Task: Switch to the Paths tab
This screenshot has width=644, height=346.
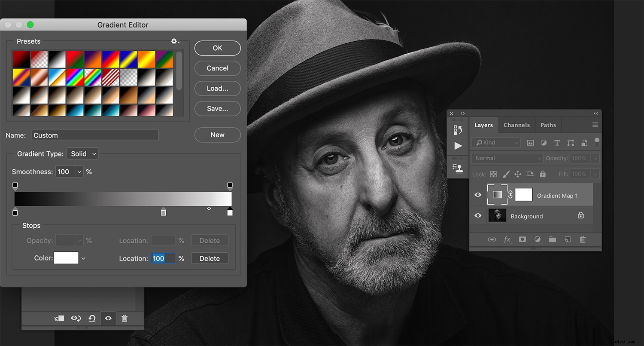Action: coord(548,125)
